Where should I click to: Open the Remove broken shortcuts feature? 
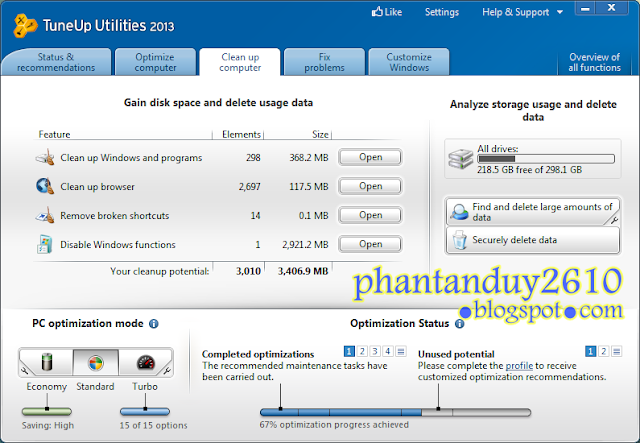click(370, 215)
